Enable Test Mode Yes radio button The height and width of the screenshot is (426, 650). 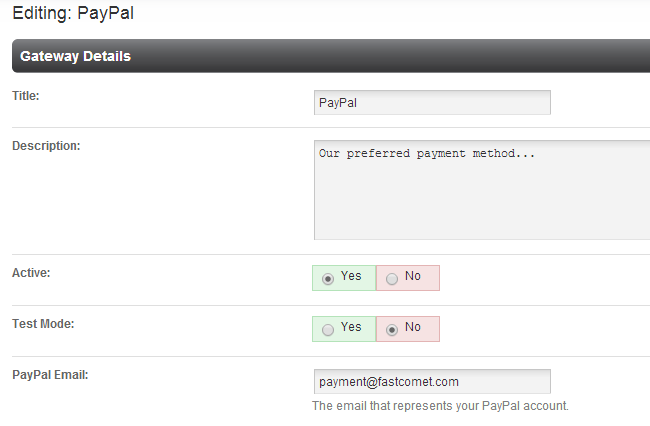pos(328,329)
